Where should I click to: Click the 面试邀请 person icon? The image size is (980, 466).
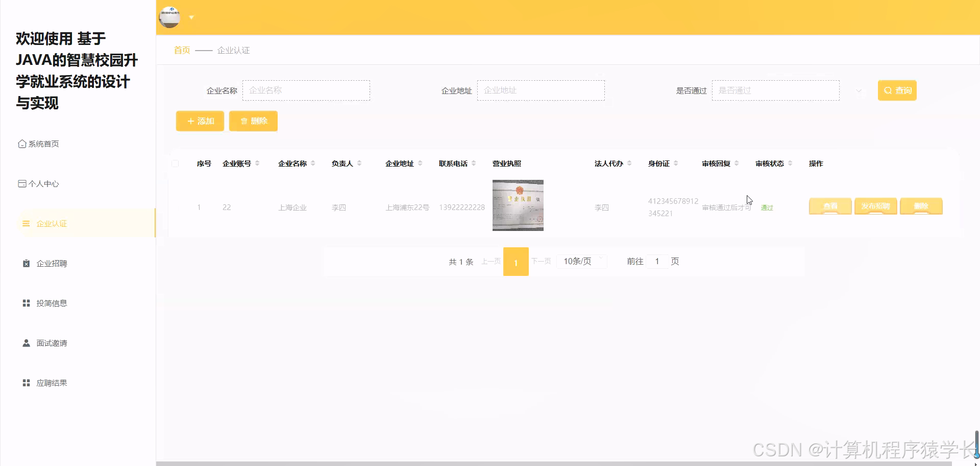26,342
